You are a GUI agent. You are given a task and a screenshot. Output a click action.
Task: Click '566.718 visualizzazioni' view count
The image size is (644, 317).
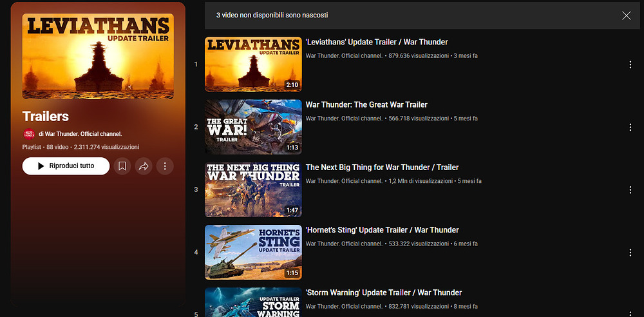419,119
